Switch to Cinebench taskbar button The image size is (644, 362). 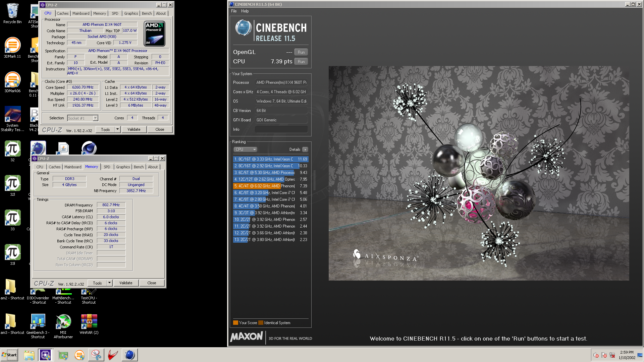(129, 355)
